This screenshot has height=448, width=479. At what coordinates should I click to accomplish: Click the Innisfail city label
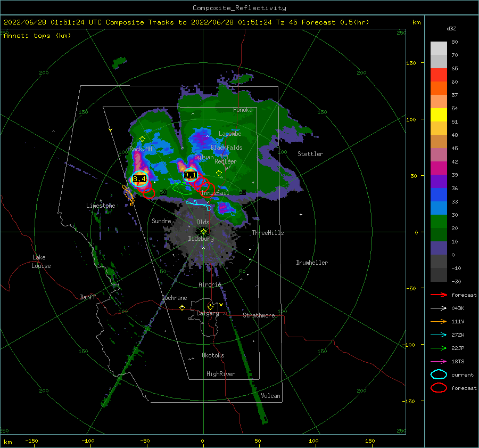tap(215, 193)
